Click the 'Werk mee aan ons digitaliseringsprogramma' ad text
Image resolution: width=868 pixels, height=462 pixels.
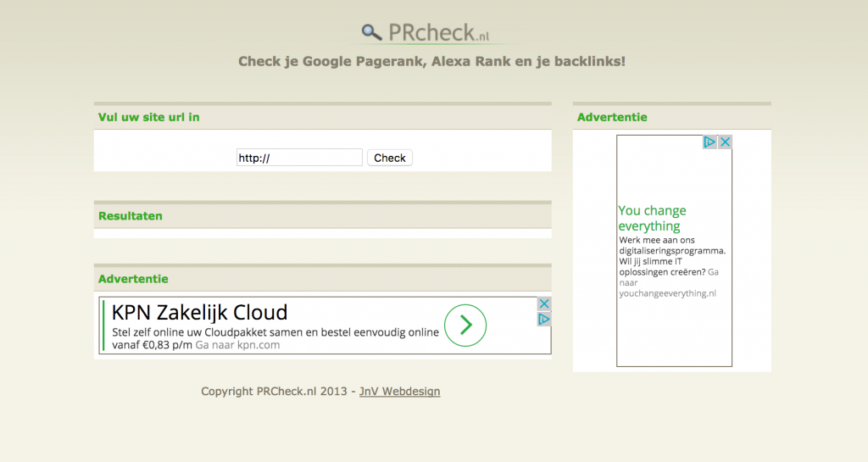pyautogui.click(x=671, y=251)
